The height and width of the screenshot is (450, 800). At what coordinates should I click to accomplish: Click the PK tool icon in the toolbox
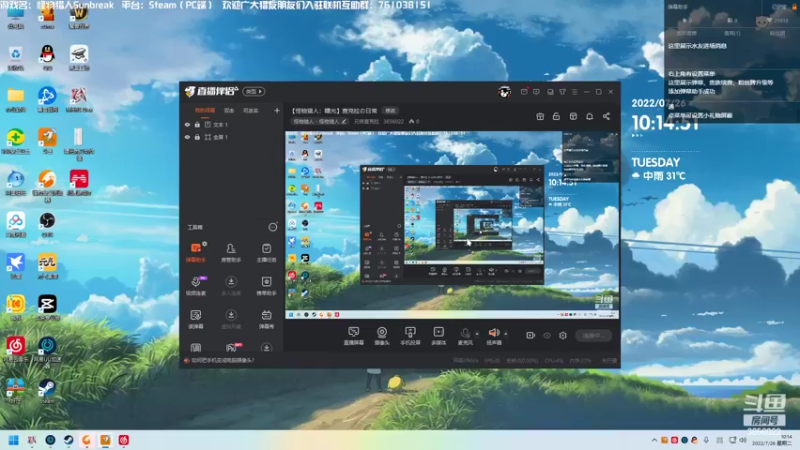(x=231, y=348)
